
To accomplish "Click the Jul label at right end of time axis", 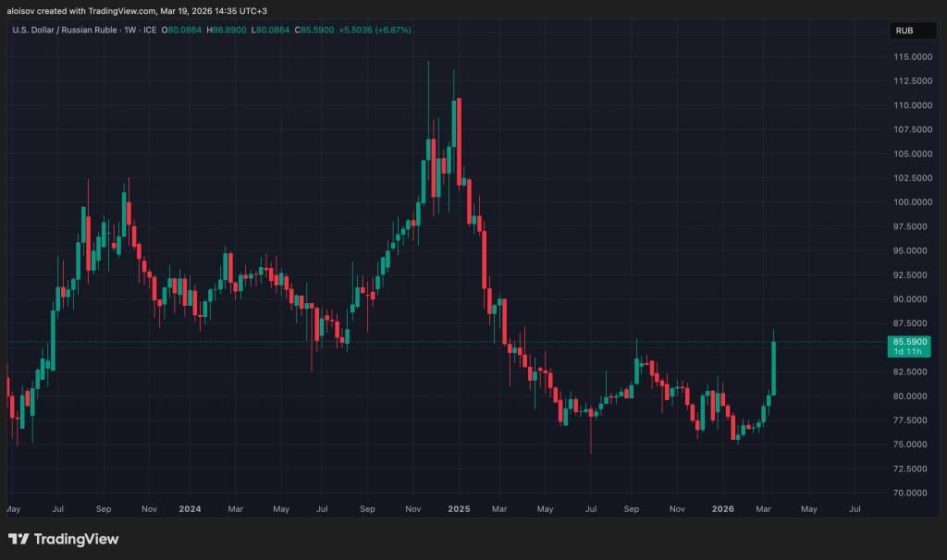I will click(x=855, y=509).
